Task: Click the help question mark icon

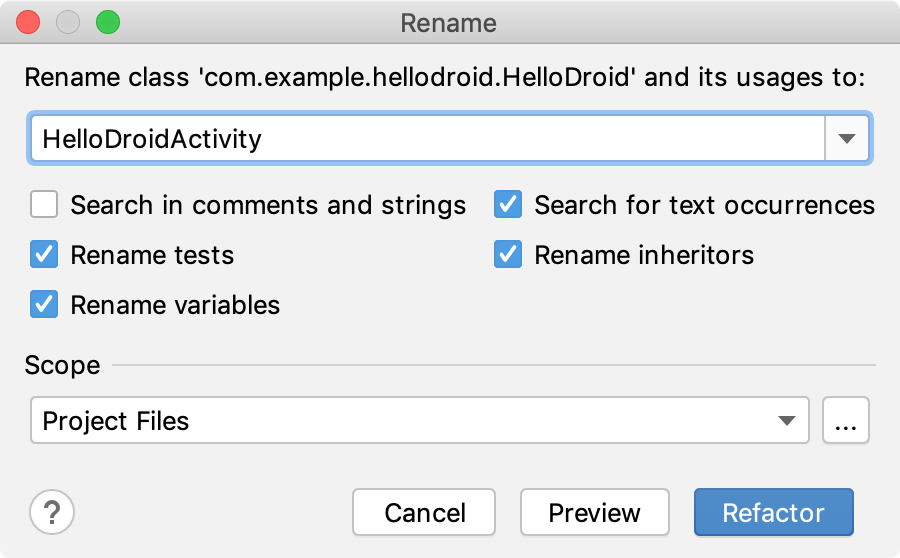Action: (52, 513)
